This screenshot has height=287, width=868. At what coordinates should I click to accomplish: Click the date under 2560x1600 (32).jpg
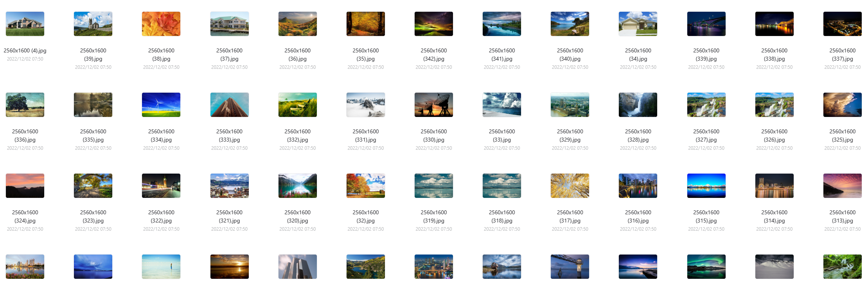pos(366,229)
